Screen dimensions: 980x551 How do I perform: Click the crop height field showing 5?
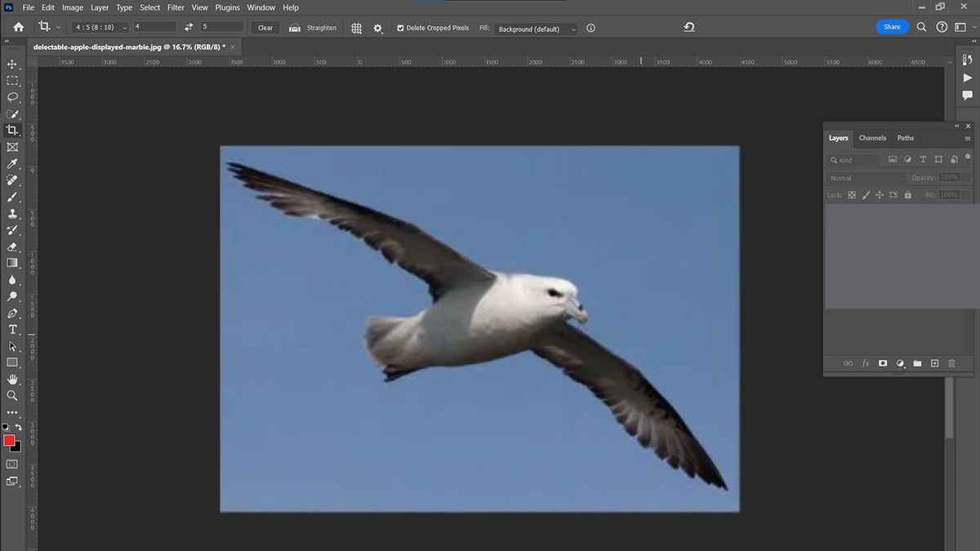tap(222, 28)
